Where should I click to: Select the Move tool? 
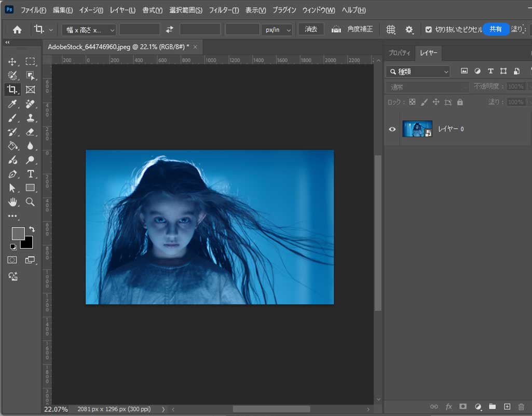(12, 62)
